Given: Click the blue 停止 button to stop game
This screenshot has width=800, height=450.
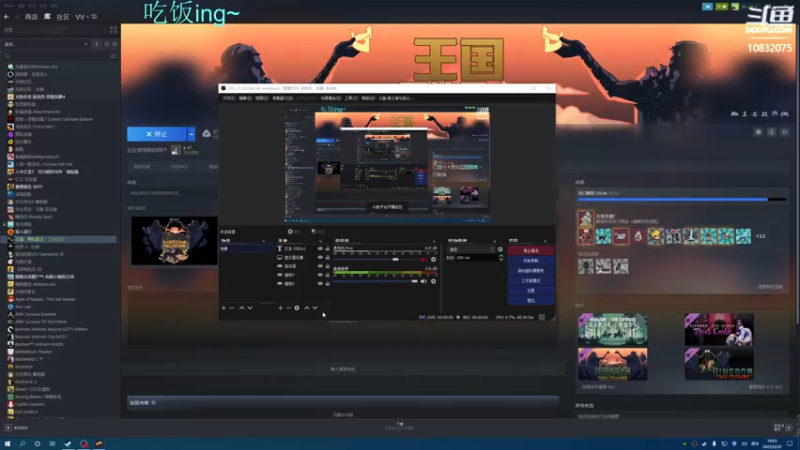Looking at the screenshot, I should [x=157, y=134].
